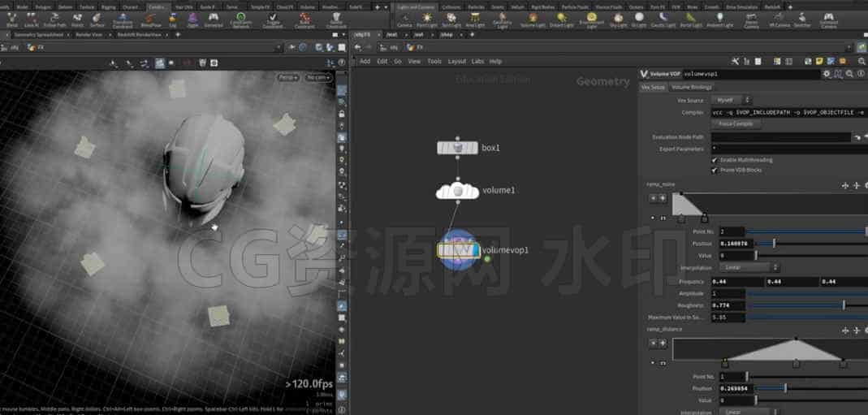Screen dimensions: 868x415
Task: Add a Volume Light from shelf
Action: [533, 20]
